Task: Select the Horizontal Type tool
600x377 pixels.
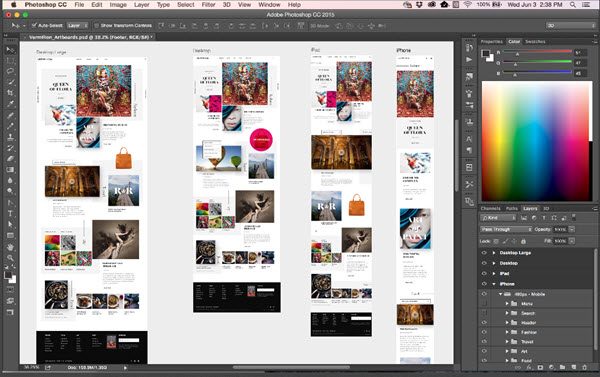Action: pos(10,213)
